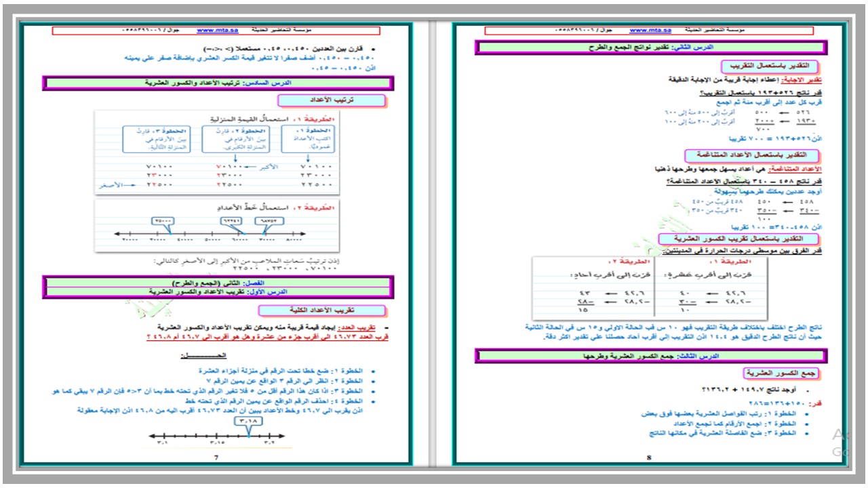Click the 'الفصل: الثاني (الجمع والطرح)' chapter banner
Screen dimensions: 868x488
pos(218,281)
